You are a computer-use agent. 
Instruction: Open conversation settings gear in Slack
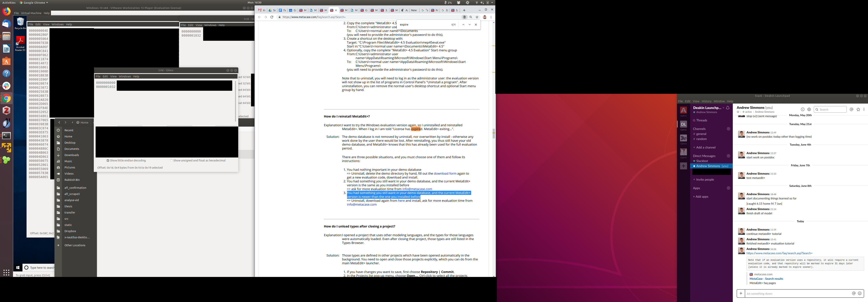(x=809, y=109)
